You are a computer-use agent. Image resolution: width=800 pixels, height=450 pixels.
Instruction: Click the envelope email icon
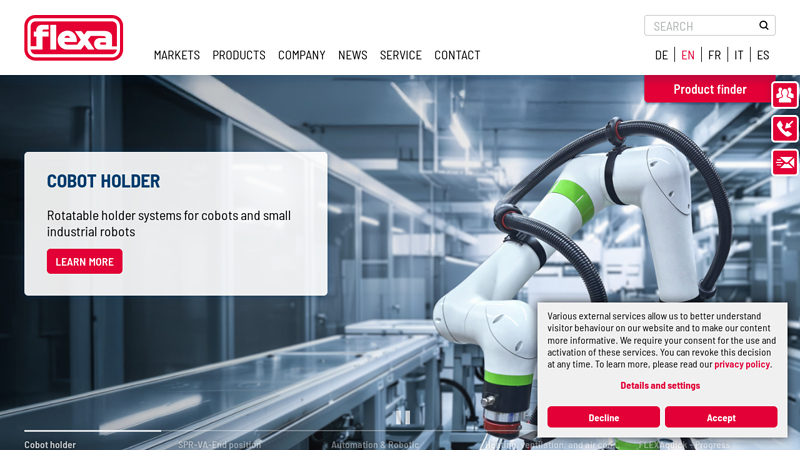click(785, 162)
